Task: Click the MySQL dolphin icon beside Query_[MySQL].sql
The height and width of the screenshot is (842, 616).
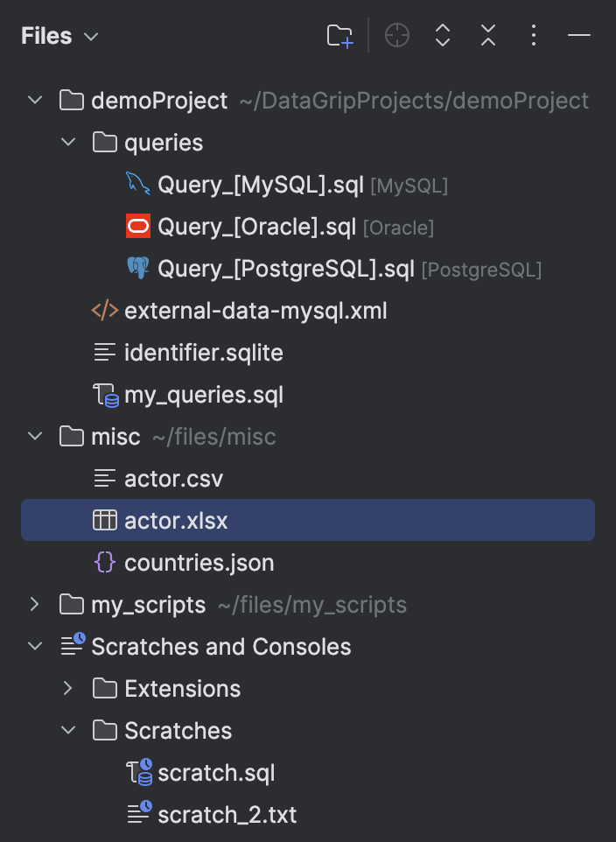Action: 137,184
